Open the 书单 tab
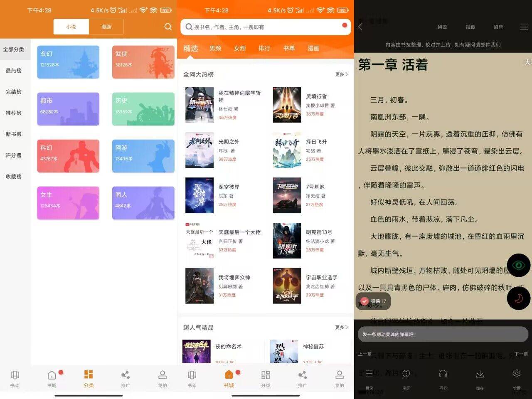The height and width of the screenshot is (399, 532). tap(289, 48)
